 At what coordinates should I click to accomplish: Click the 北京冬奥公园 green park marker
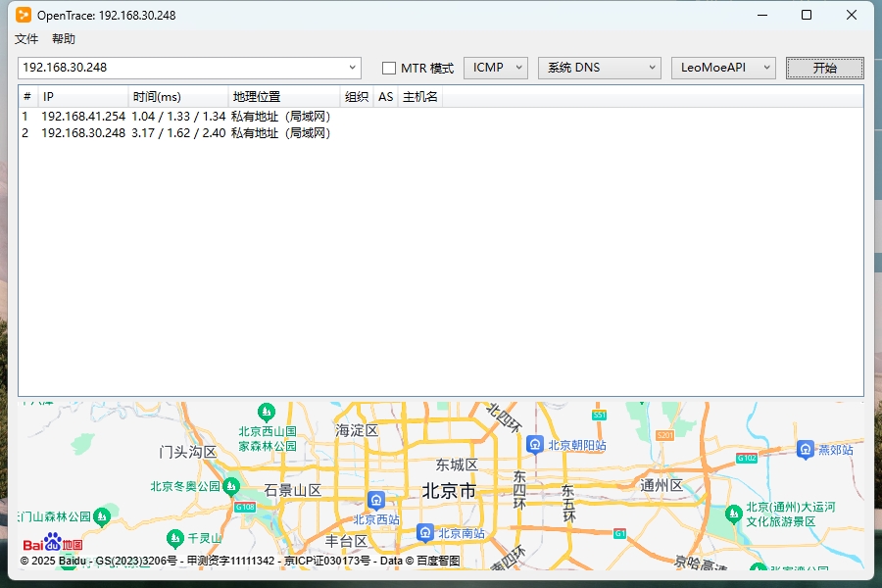pyautogui.click(x=231, y=486)
